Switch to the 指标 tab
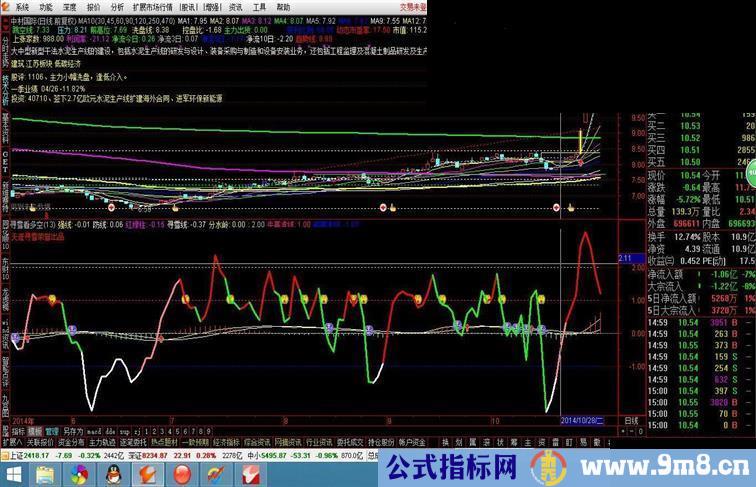This screenshot has height=487, width=756. click(17, 431)
